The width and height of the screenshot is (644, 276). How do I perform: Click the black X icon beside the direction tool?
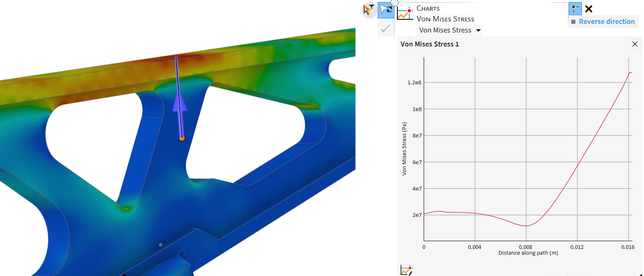(588, 8)
